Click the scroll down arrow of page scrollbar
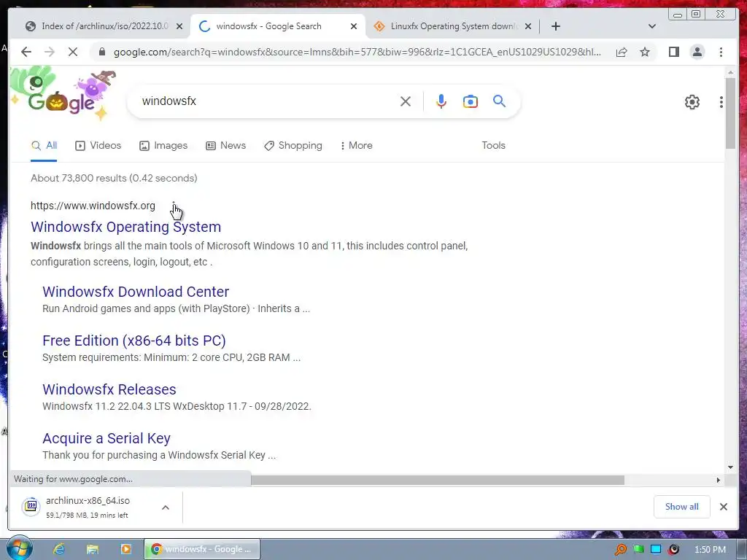The height and width of the screenshot is (560, 747). (730, 467)
